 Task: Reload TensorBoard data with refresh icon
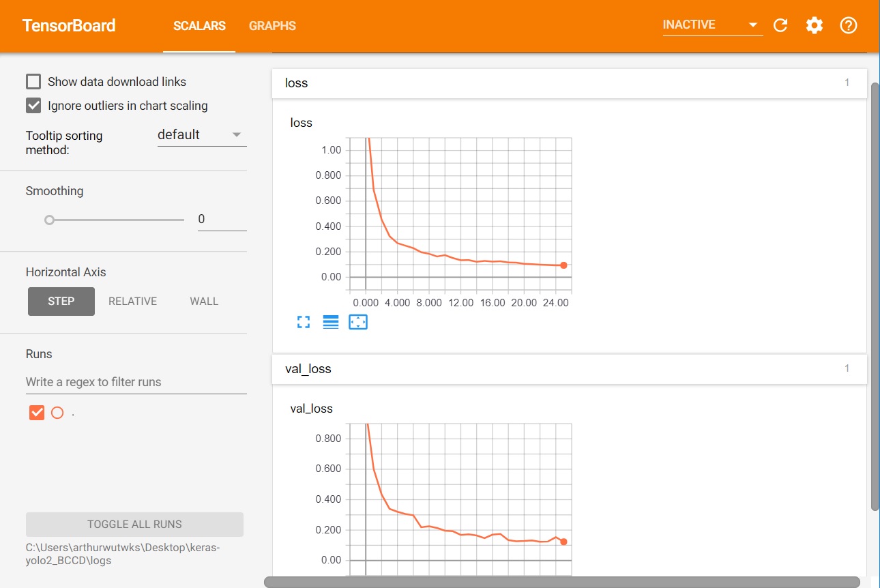780,26
